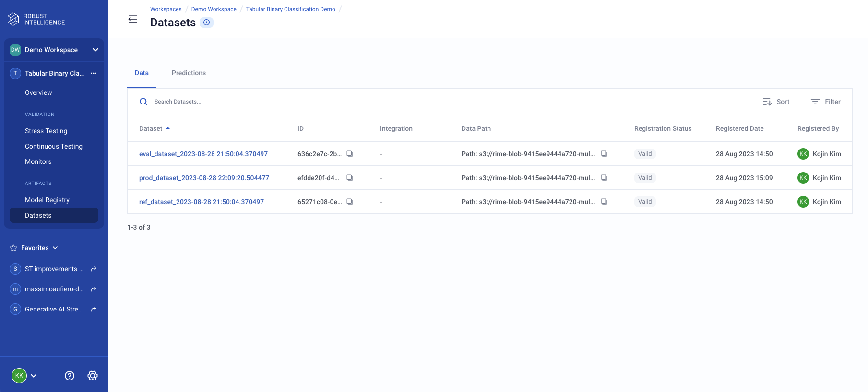
Task: Open ST improvements favorite shortcut arrow
Action: 94,269
